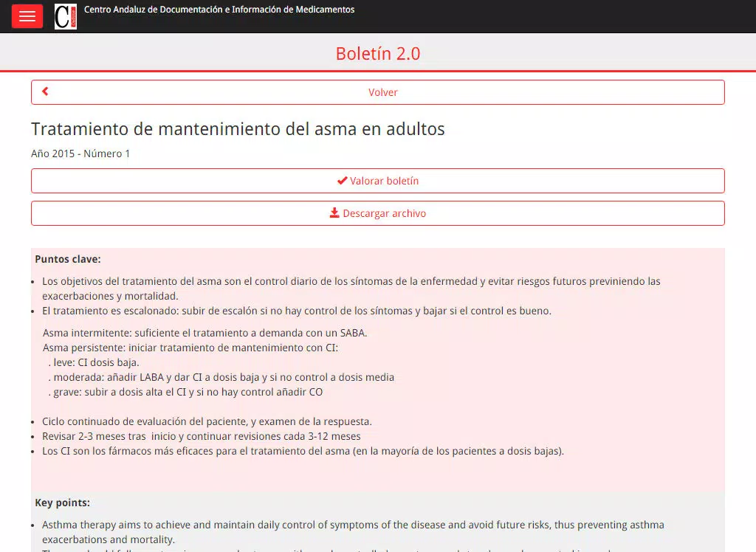756x552 pixels.
Task: Click the bullet Los CI son los fármacos
Action: click(303, 451)
